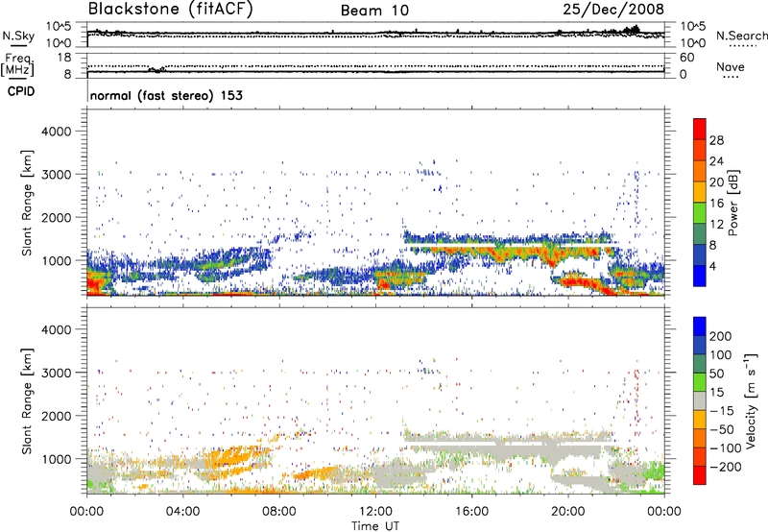
Task: Click "10^0" tick beside the N.Search label
Action: pyautogui.click(x=692, y=43)
